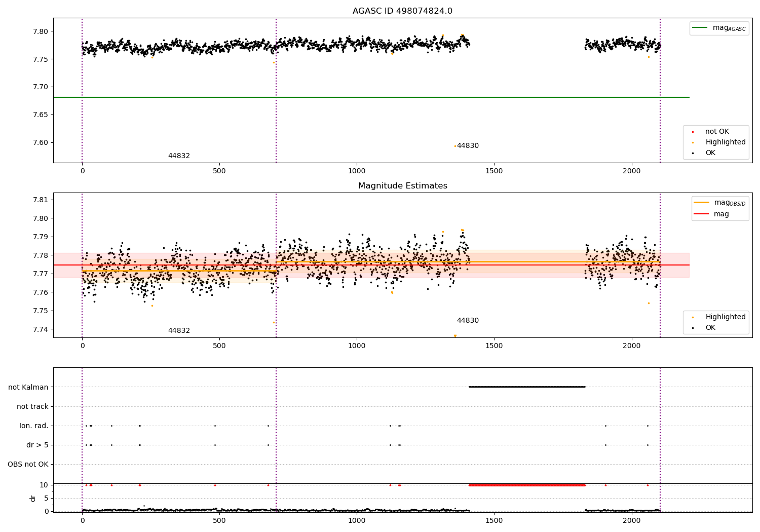Click the 7.79 tick label in Magnitude Estimates
The height and width of the screenshot is (532, 760).
point(41,237)
